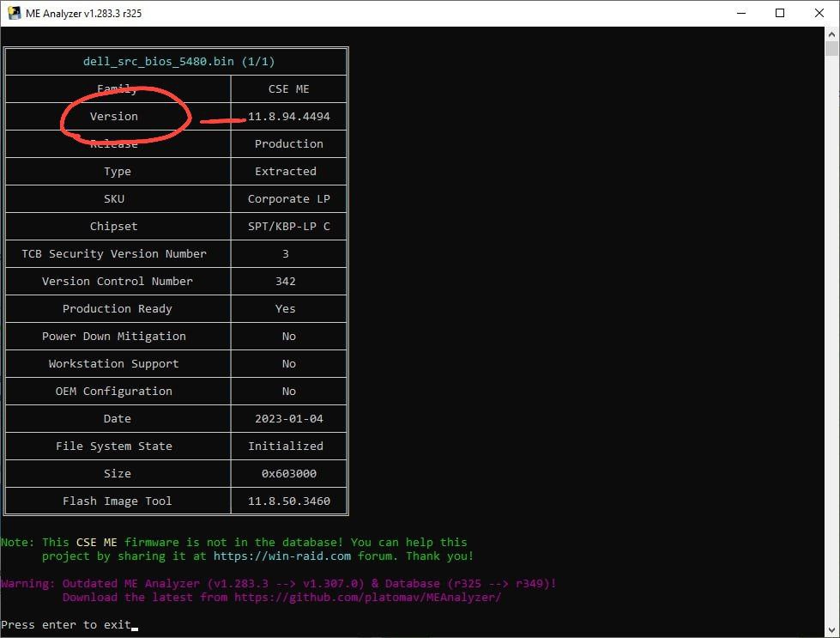Close the ME Analyzer window
840x638 pixels.
[x=819, y=13]
